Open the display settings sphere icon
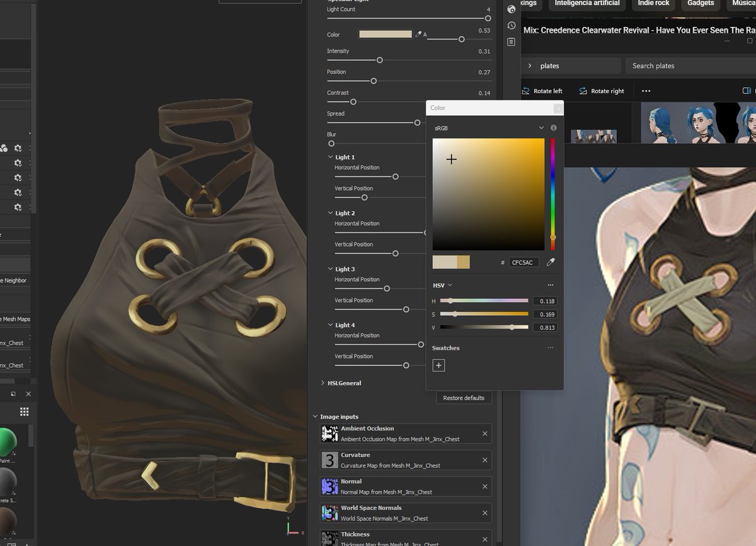The height and width of the screenshot is (546, 756). 511,9
